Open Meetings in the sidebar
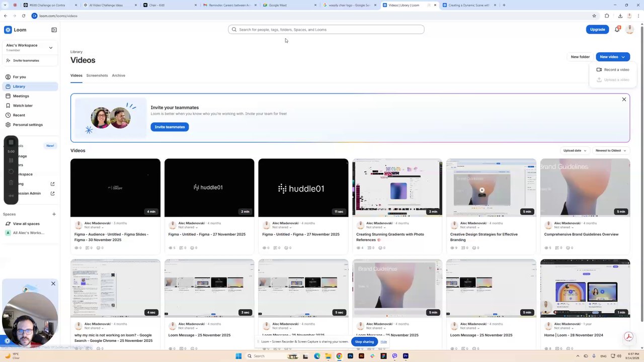 click(30, 96)
